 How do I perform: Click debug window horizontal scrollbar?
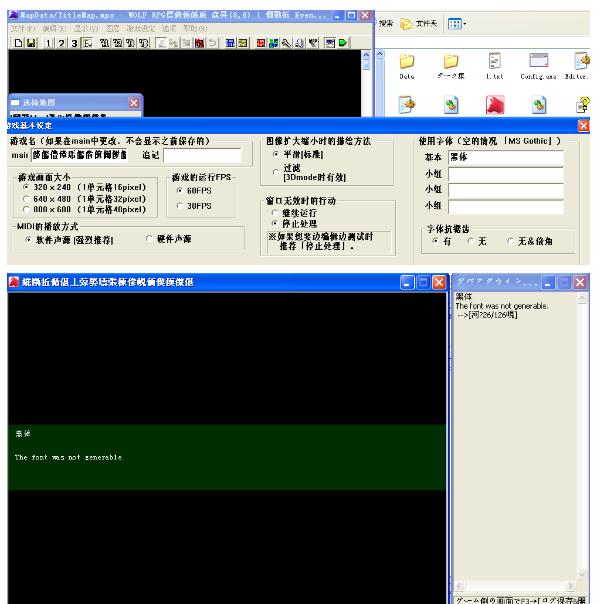point(516,586)
